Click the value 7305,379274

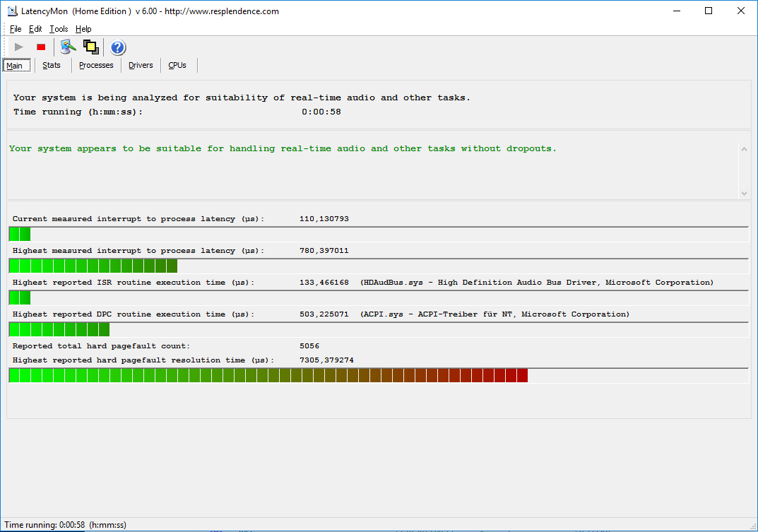point(326,360)
